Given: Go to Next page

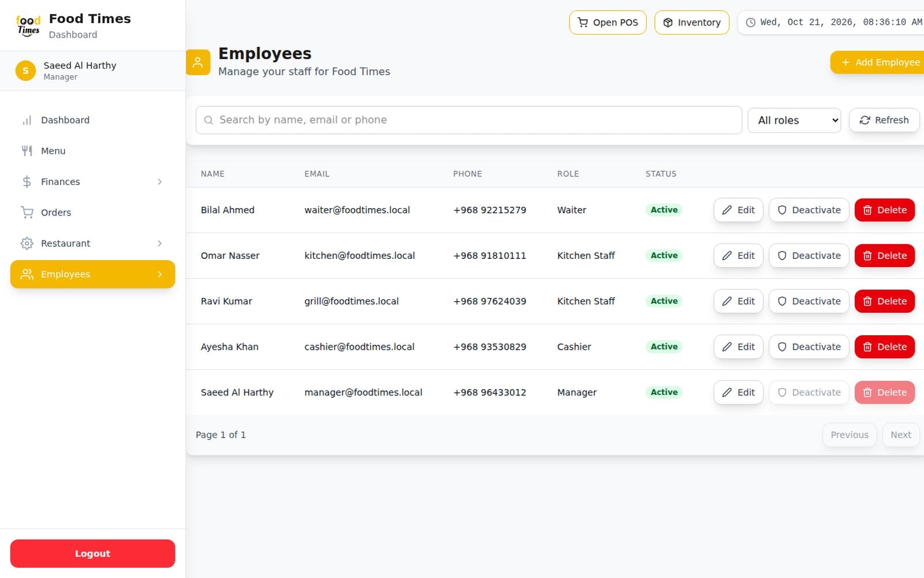Looking at the screenshot, I should [x=901, y=435].
